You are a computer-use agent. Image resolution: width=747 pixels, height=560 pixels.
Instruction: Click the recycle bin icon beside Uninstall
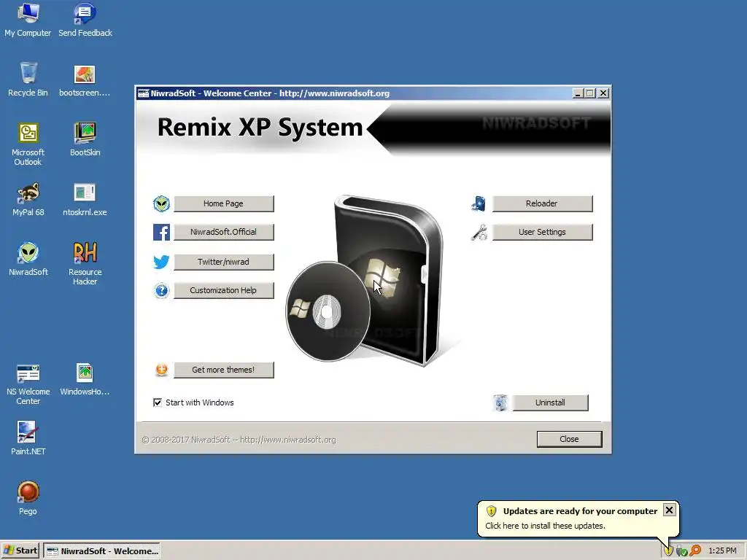coord(500,402)
